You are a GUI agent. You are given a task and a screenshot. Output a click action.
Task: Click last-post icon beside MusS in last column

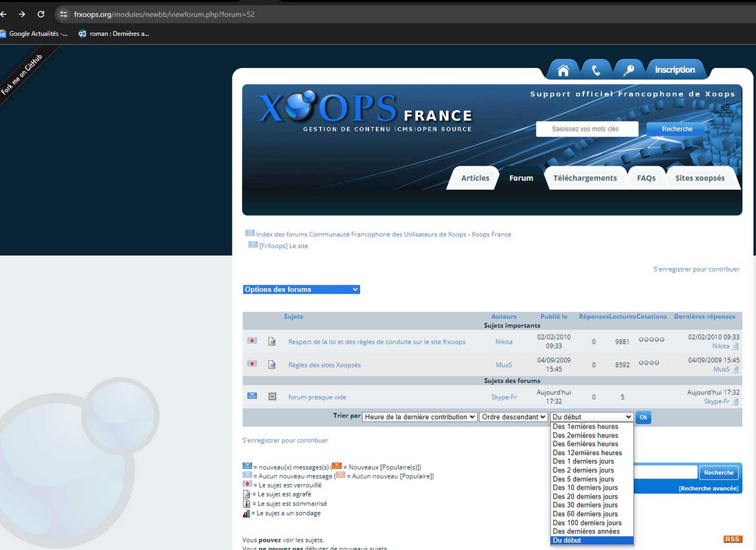[x=735, y=369]
